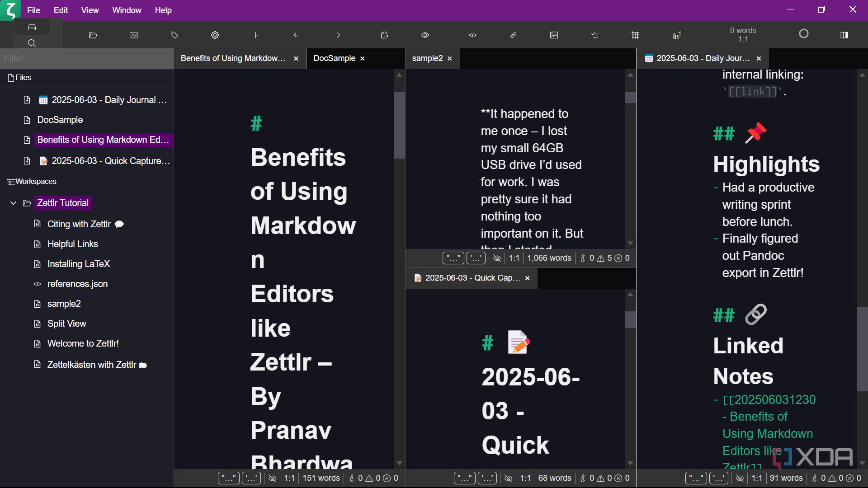The image size is (868, 488).
Task: Open global search magnifier icon
Action: [32, 43]
